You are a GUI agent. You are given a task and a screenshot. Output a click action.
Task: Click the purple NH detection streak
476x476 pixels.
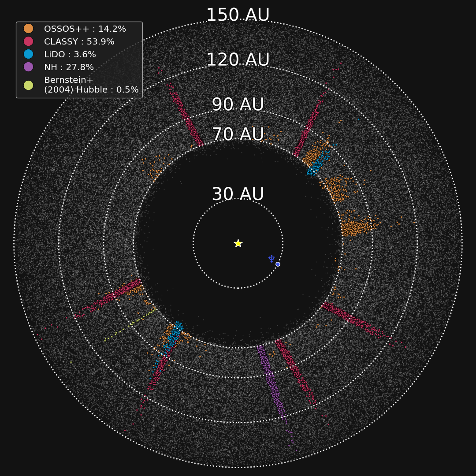(x=272, y=384)
